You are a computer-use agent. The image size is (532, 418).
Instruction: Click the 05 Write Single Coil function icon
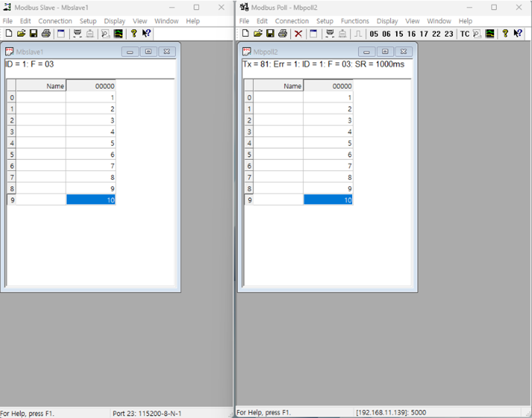click(x=373, y=34)
